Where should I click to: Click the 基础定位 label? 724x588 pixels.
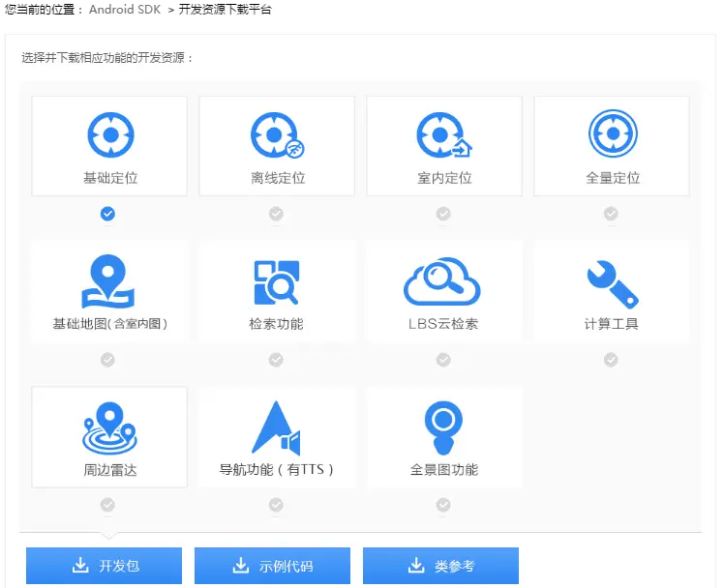coord(110,178)
